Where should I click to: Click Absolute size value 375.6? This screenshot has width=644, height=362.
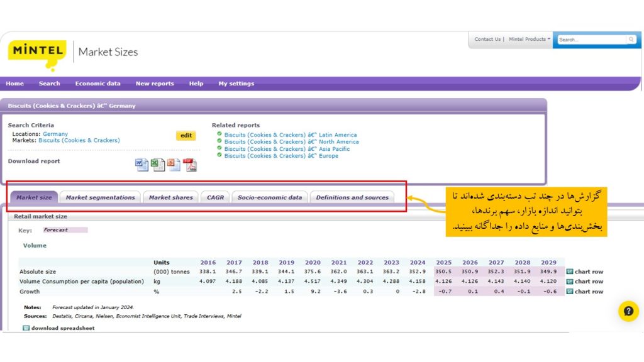pos(313,271)
